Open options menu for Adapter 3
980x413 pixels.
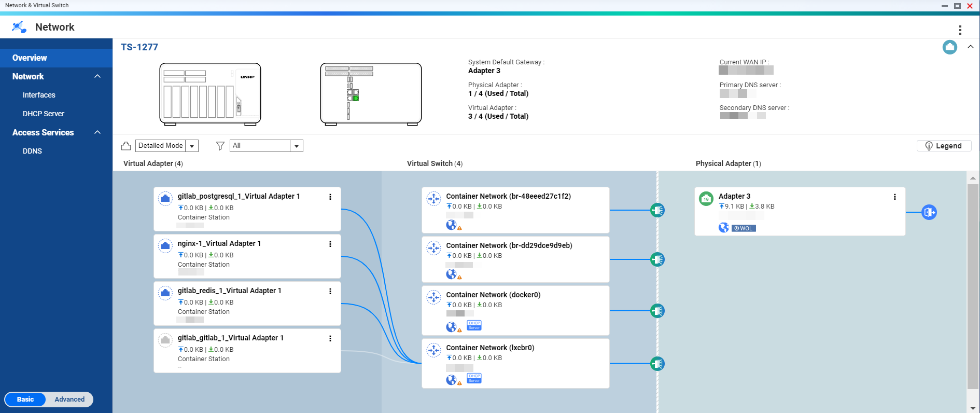tap(894, 197)
